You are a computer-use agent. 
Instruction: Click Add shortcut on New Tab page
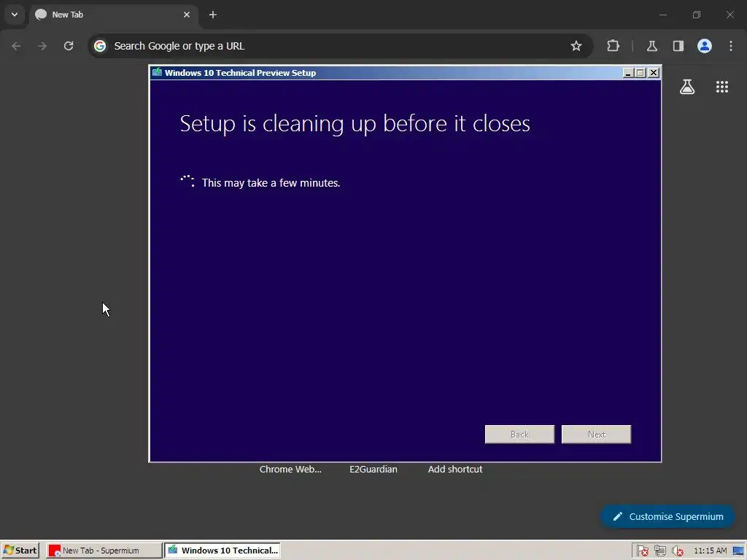[455, 469]
